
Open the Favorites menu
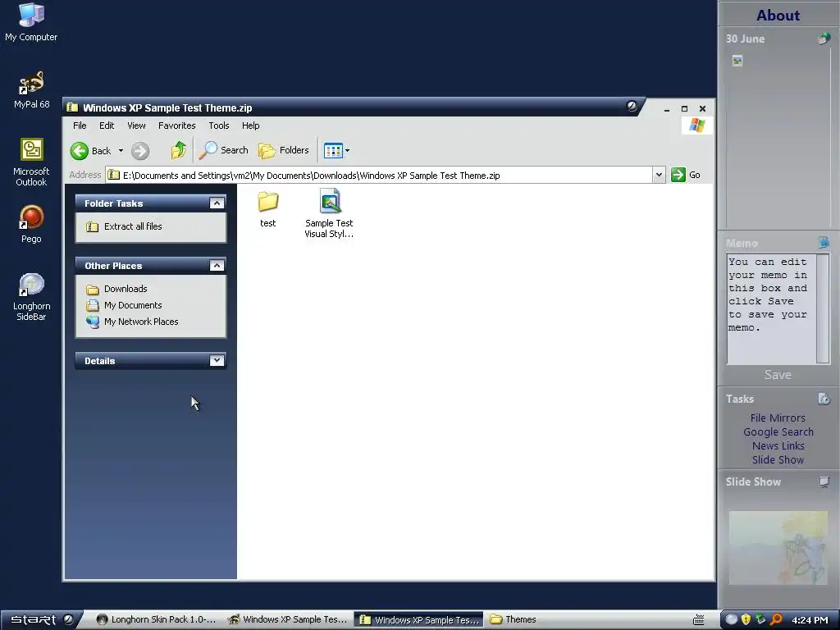pos(177,126)
